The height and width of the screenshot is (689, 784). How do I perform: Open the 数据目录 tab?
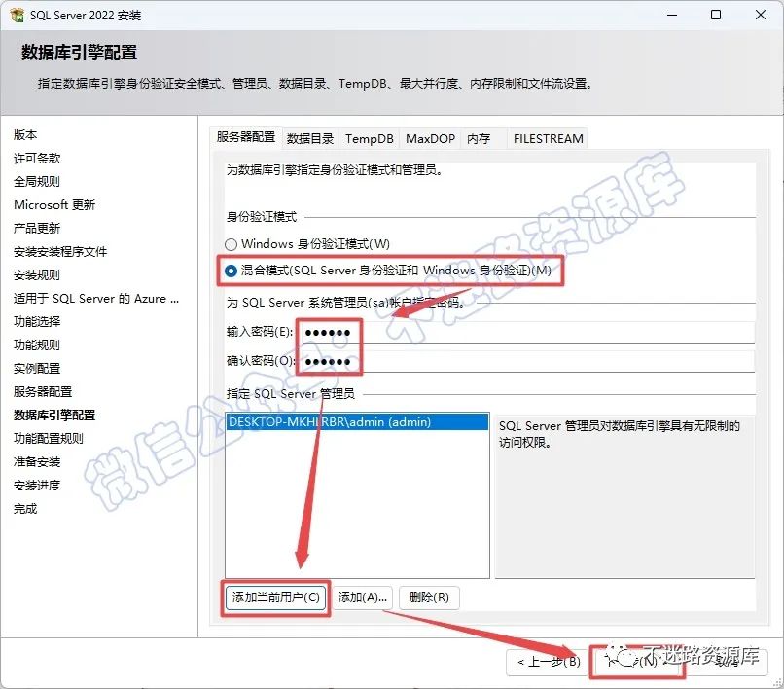pos(310,138)
